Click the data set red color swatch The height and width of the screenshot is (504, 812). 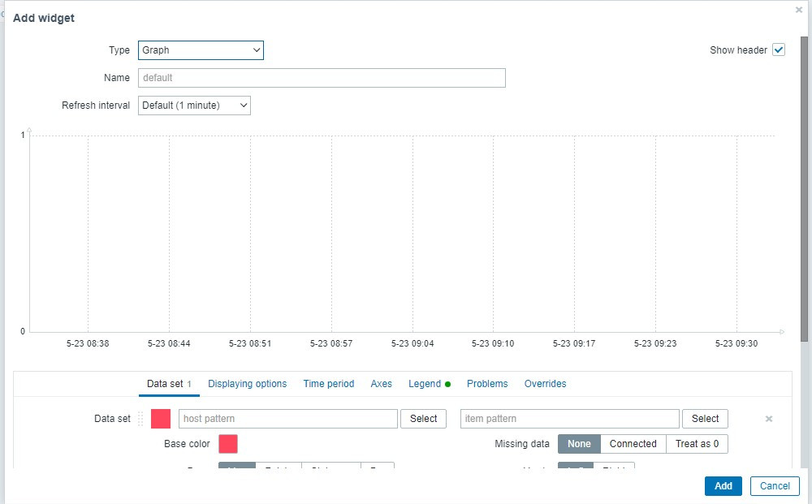[161, 419]
